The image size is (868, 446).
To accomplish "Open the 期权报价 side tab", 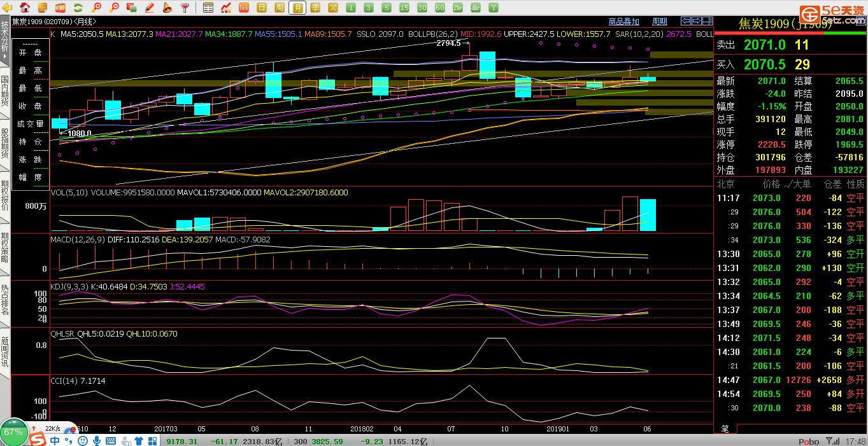I will tap(5, 196).
